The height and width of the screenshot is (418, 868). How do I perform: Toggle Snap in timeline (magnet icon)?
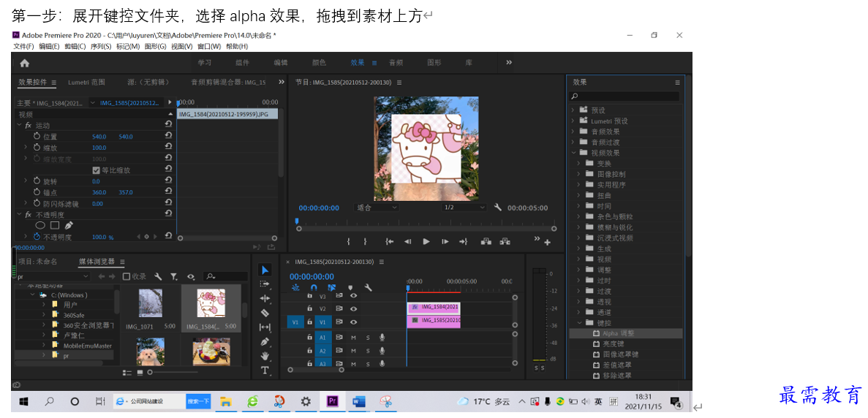(314, 287)
